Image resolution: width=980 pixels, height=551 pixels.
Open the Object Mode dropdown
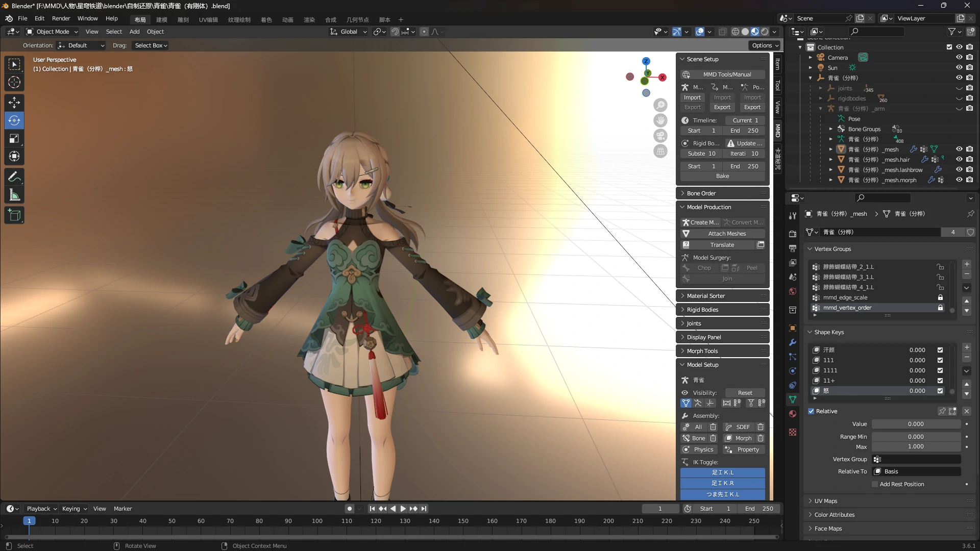[52, 32]
